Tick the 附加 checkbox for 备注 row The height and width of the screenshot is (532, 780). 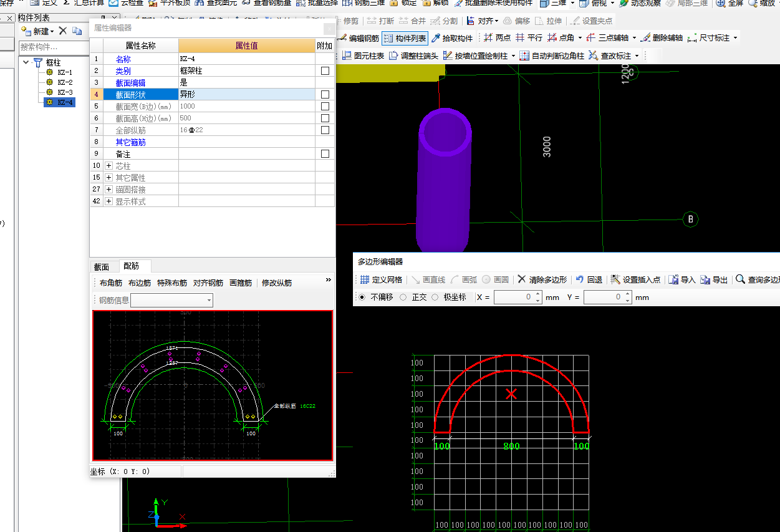325,154
